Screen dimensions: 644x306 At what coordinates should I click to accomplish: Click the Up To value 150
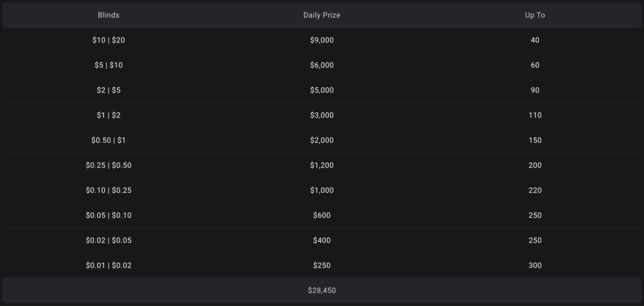point(535,140)
